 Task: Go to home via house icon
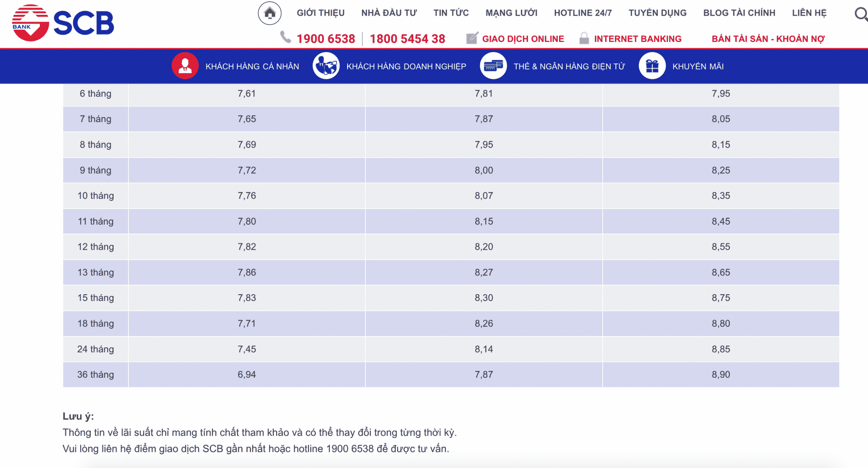click(270, 13)
